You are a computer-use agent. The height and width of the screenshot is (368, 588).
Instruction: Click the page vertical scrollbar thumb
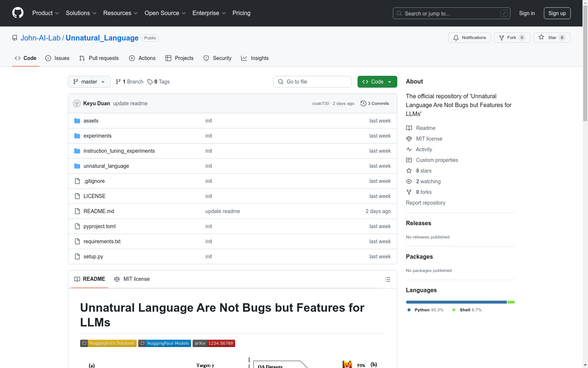pyautogui.click(x=585, y=63)
